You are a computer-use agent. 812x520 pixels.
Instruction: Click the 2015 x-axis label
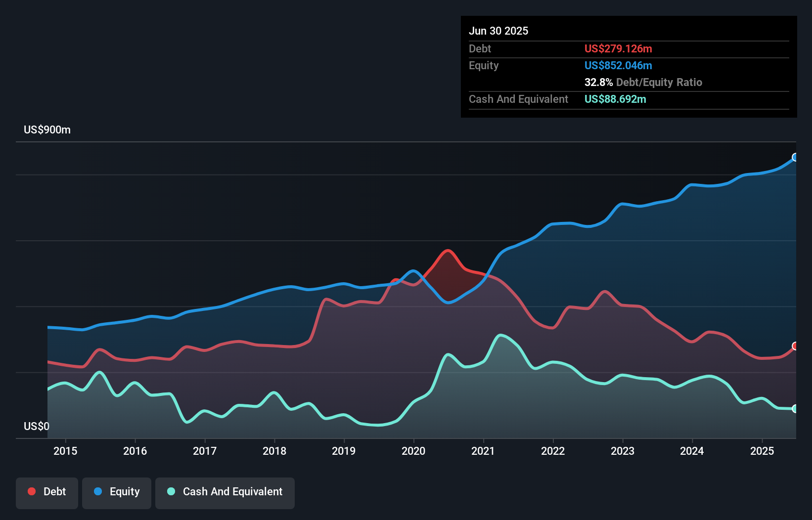tap(65, 451)
